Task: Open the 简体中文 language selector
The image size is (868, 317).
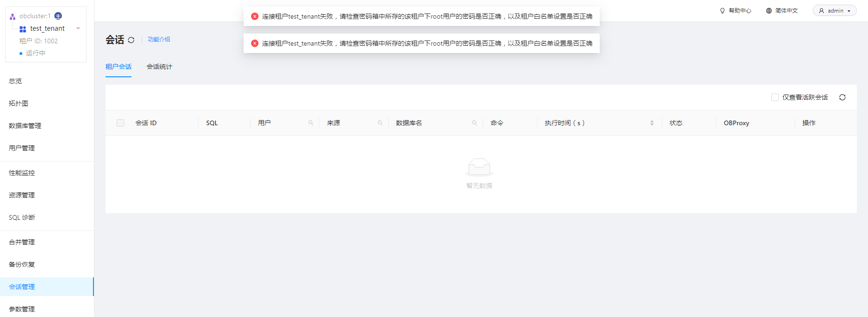Action: [787, 11]
